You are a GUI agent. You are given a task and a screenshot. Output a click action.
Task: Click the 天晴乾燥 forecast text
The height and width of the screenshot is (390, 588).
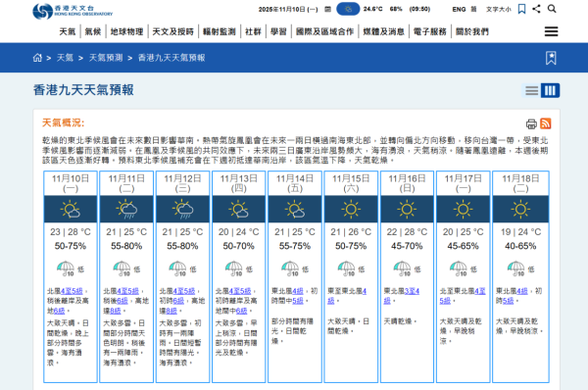400,321
